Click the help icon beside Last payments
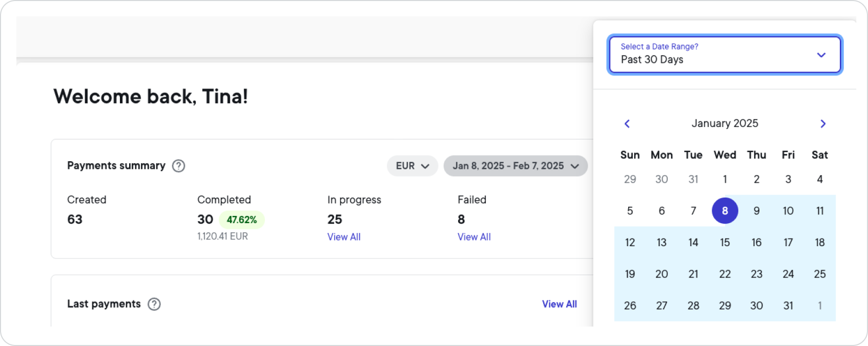The width and height of the screenshot is (868, 346). pos(154,304)
